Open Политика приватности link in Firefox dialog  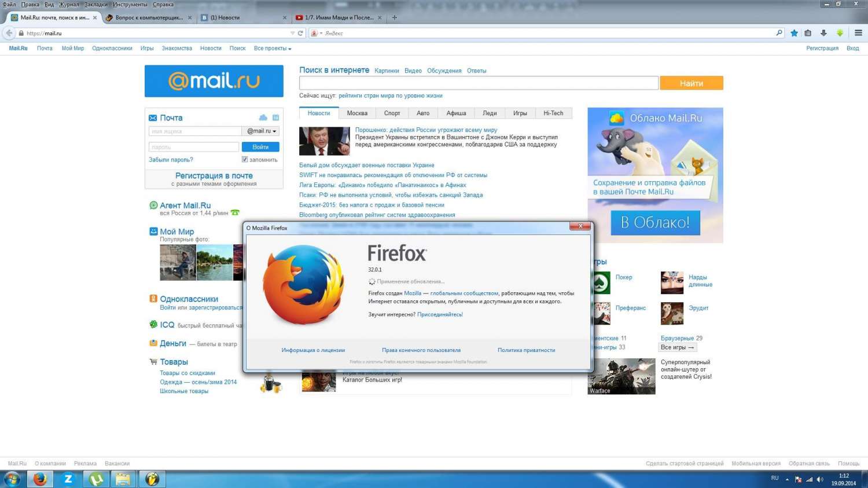click(526, 350)
